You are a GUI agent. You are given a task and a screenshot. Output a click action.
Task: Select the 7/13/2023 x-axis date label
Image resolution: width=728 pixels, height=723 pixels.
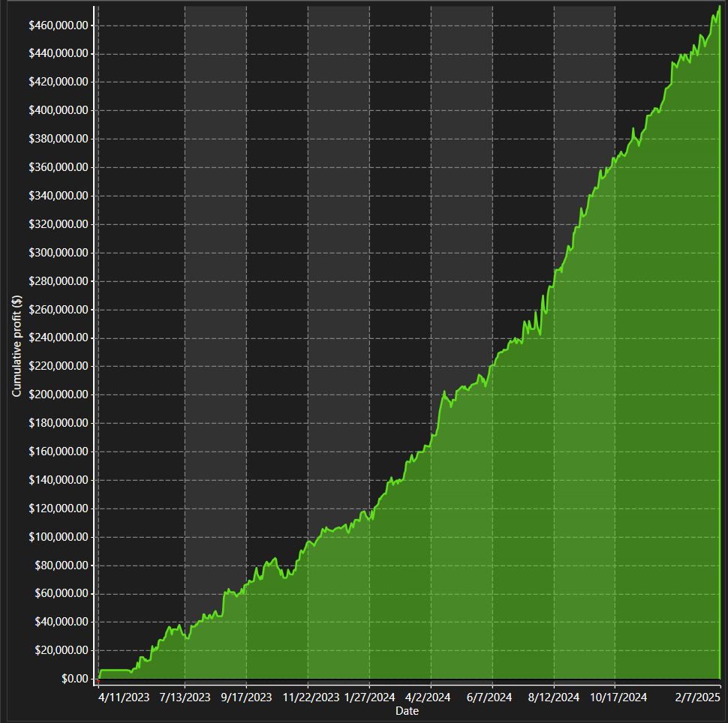(x=185, y=697)
